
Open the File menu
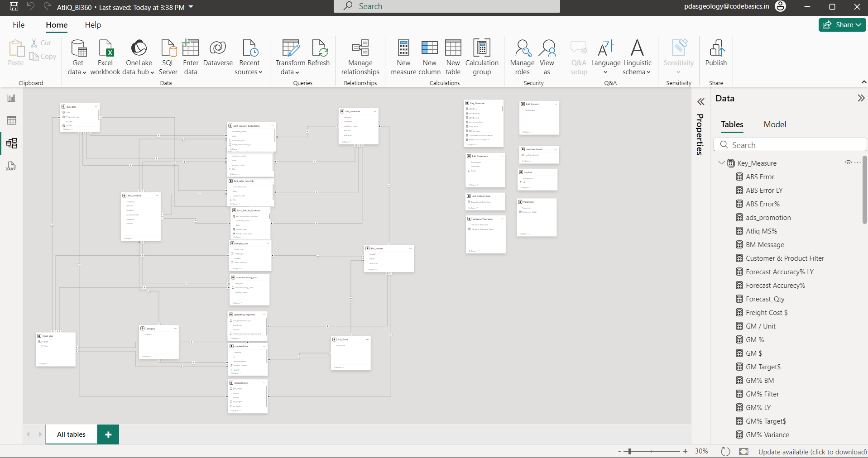pos(19,25)
